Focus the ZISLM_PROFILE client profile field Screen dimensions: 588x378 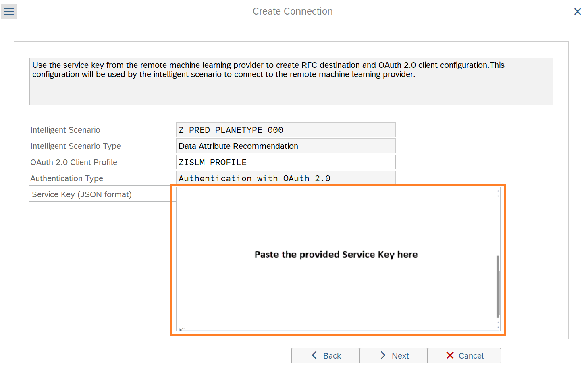tap(285, 162)
